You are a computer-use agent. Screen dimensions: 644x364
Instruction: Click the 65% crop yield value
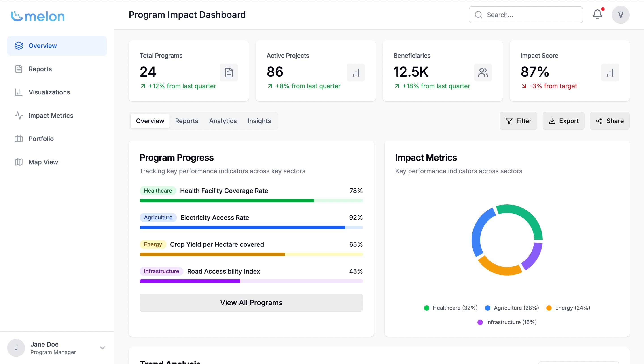[356, 244]
